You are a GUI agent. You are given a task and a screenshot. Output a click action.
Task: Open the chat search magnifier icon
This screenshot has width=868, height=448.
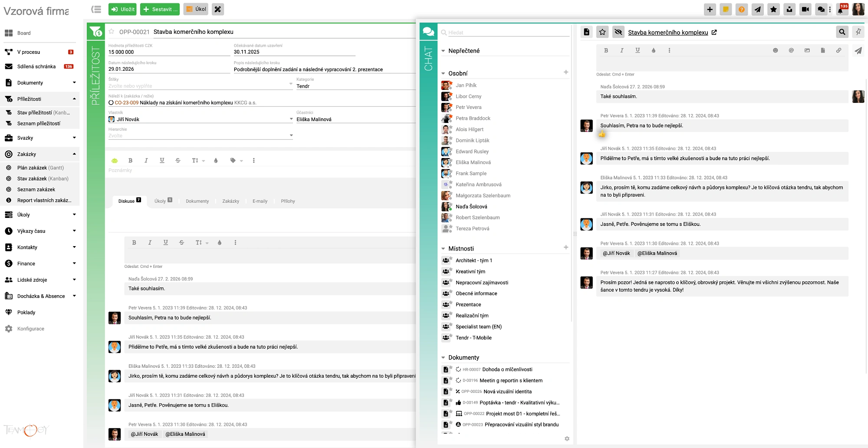pyautogui.click(x=842, y=32)
